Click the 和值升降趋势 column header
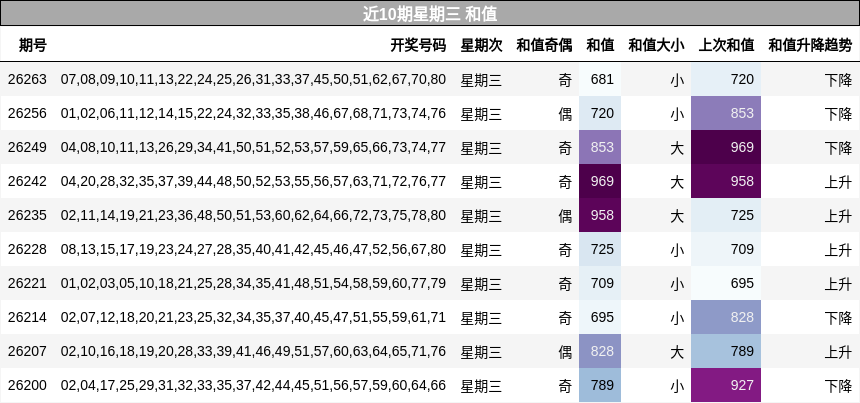 coord(810,45)
